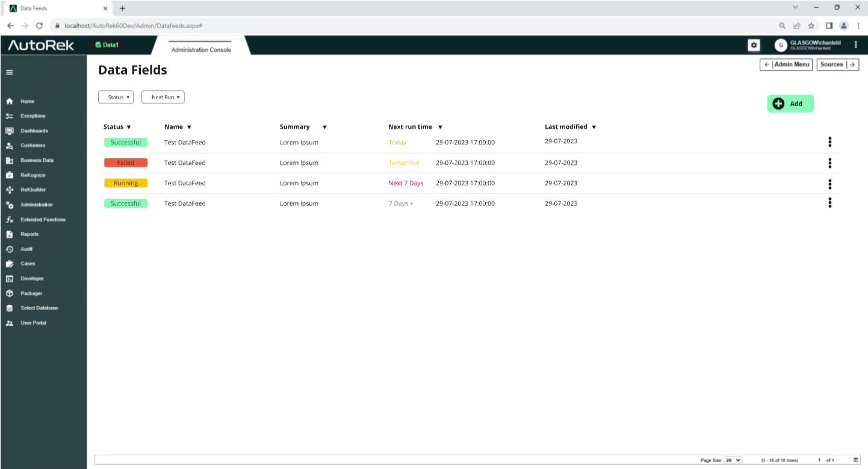Image resolution: width=868 pixels, height=469 pixels.
Task: Open the kebab menu for Failed row
Action: (x=829, y=163)
